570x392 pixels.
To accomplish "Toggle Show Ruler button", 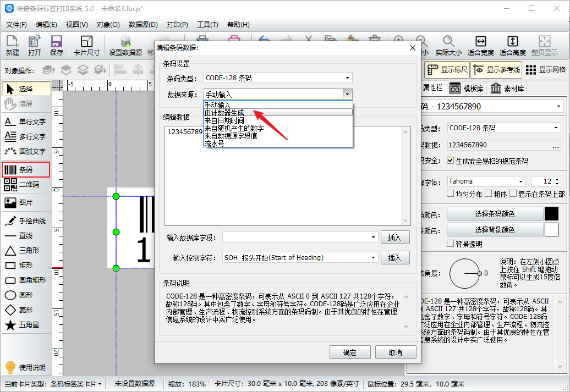I will click(447, 70).
